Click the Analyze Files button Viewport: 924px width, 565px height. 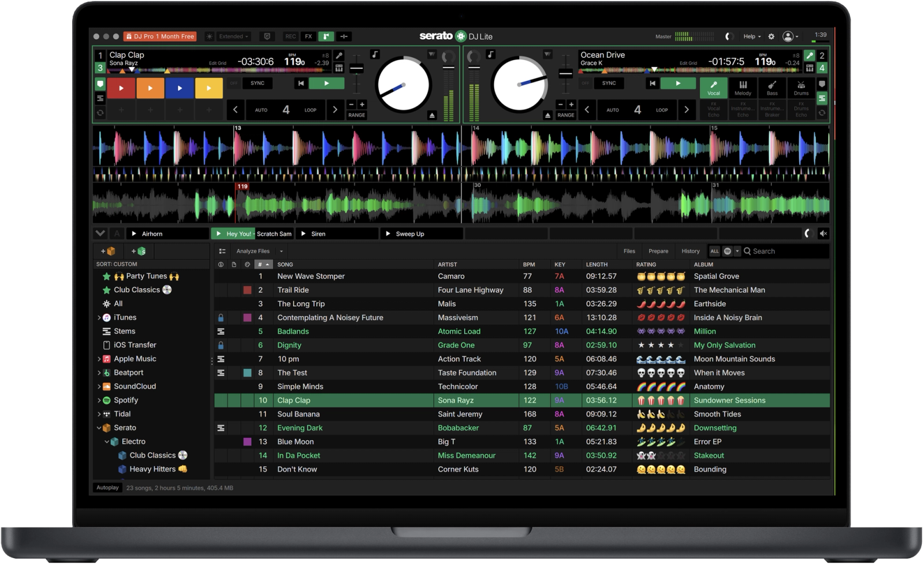click(x=253, y=251)
